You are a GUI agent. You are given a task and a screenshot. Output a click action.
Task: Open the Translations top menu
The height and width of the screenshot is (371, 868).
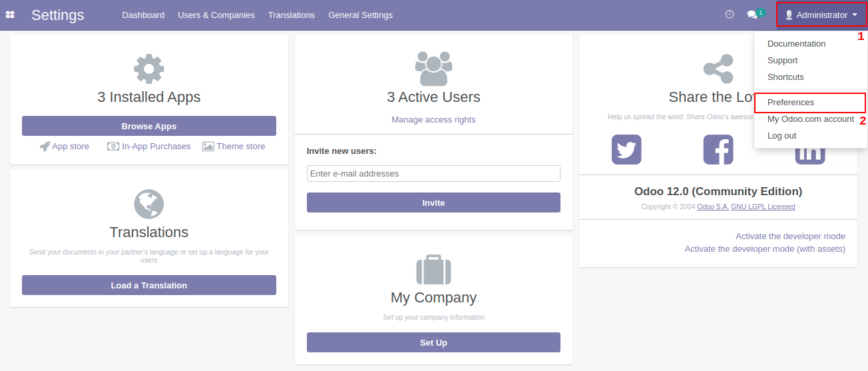point(292,15)
